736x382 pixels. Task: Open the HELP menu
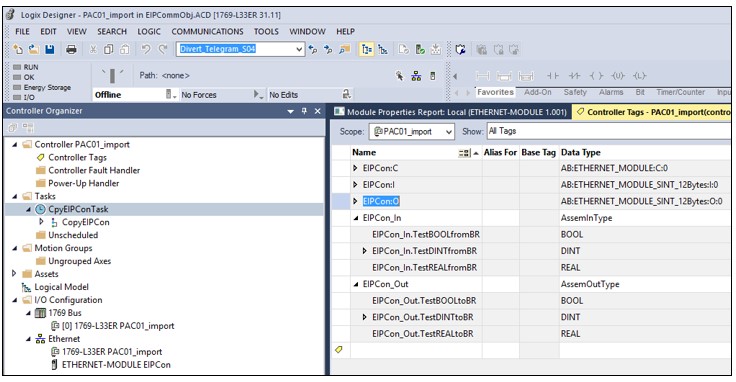point(345,31)
